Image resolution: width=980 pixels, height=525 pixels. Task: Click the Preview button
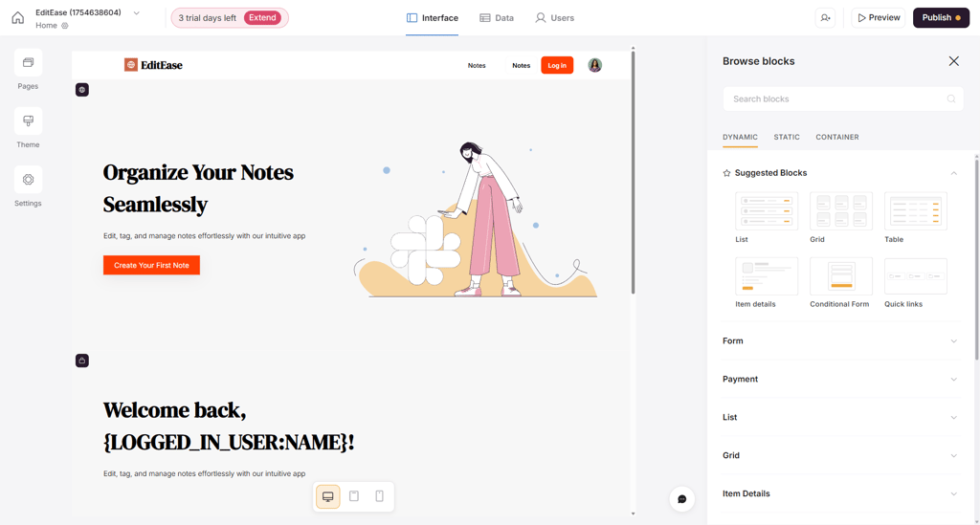tap(879, 17)
